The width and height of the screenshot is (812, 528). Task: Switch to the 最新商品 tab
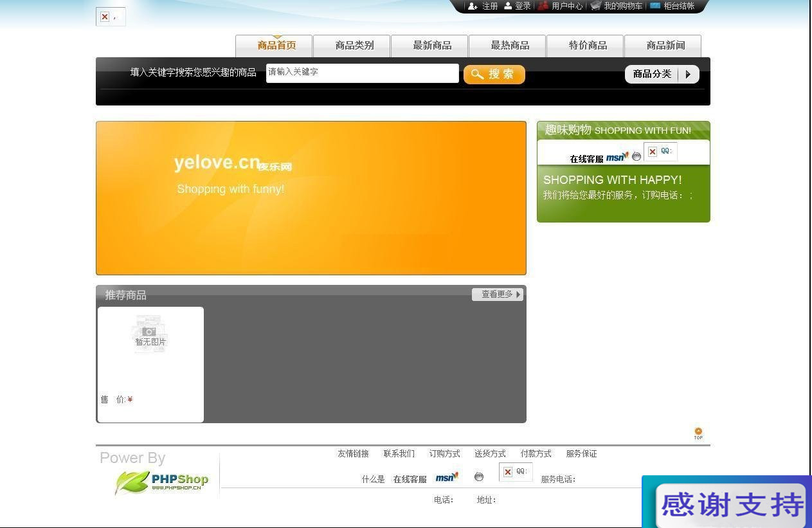429,46
